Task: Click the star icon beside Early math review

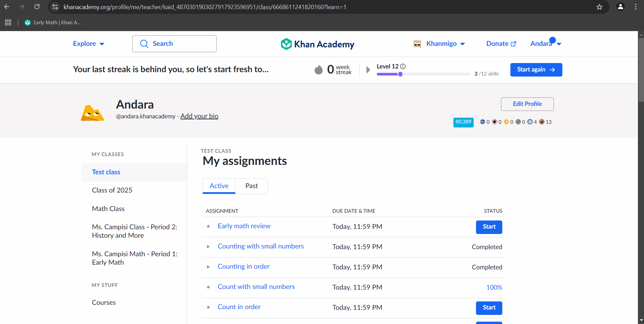Action: click(208, 226)
